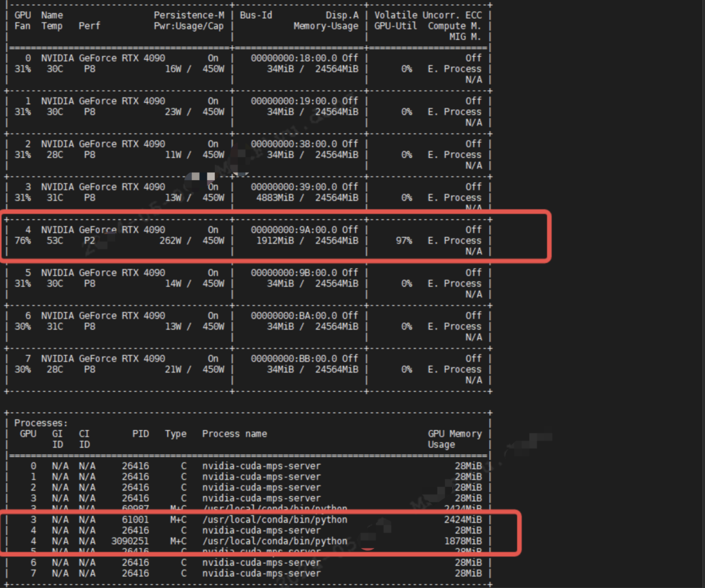Select bus ID 00000000:19:00.0

pyautogui.click(x=294, y=101)
